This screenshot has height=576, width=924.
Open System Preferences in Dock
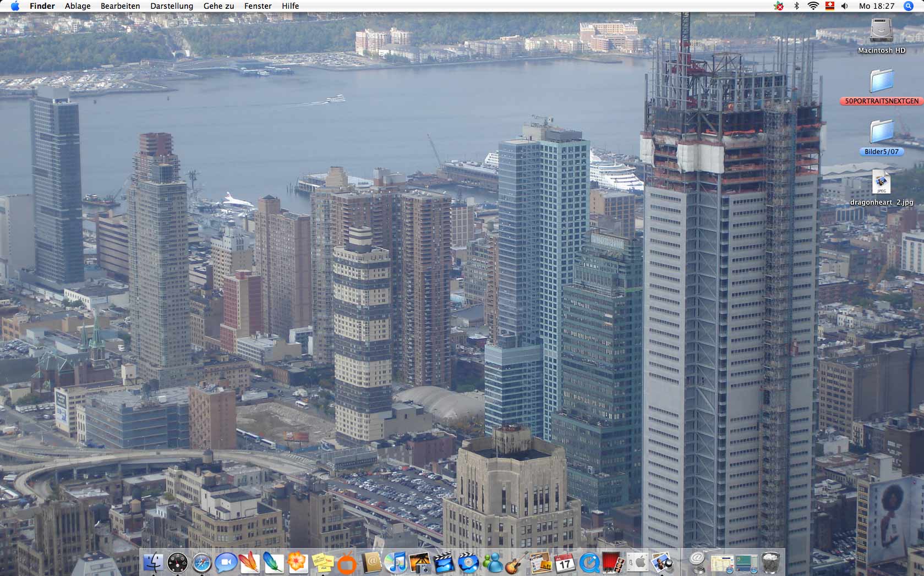(x=637, y=563)
